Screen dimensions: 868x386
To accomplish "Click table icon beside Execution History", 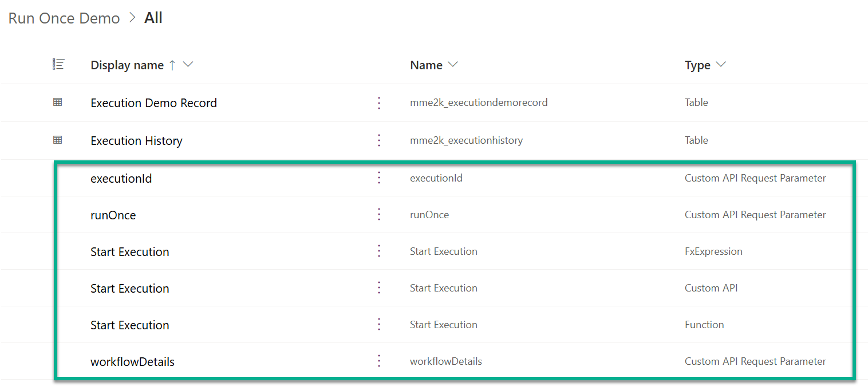I will [x=58, y=140].
